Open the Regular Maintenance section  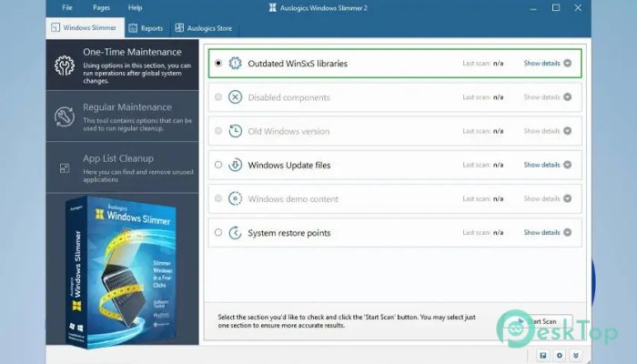pos(122,116)
